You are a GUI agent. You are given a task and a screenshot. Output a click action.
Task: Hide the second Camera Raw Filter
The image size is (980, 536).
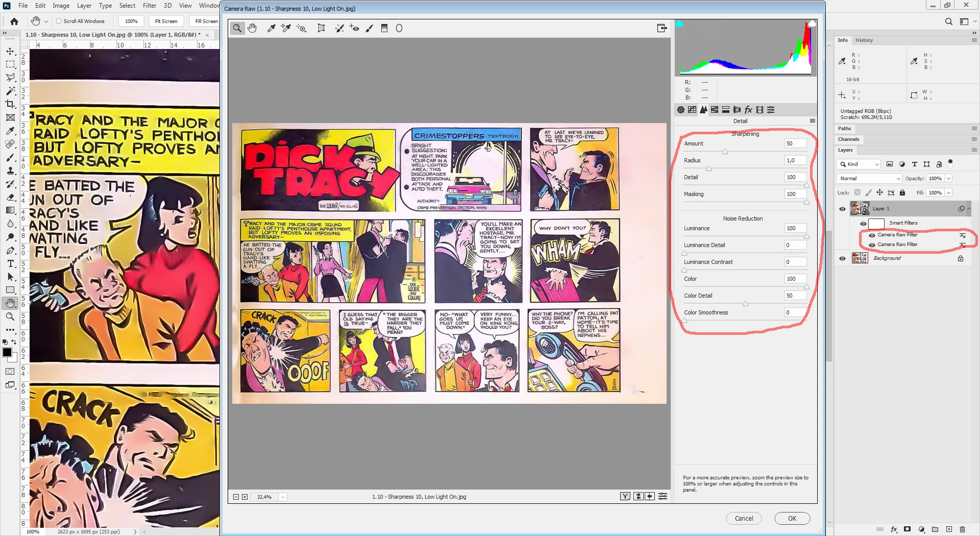[x=872, y=245]
